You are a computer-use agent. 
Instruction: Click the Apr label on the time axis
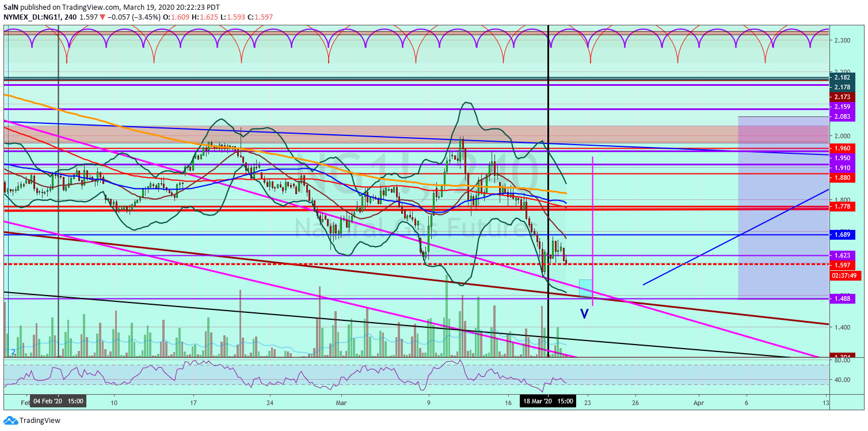[699, 402]
